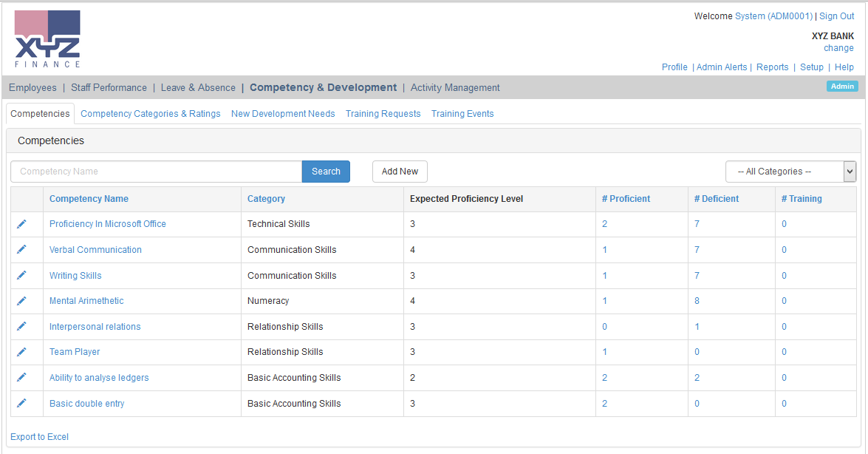The width and height of the screenshot is (868, 454).
Task: Open Writing Skills competency link
Action: [x=75, y=276]
